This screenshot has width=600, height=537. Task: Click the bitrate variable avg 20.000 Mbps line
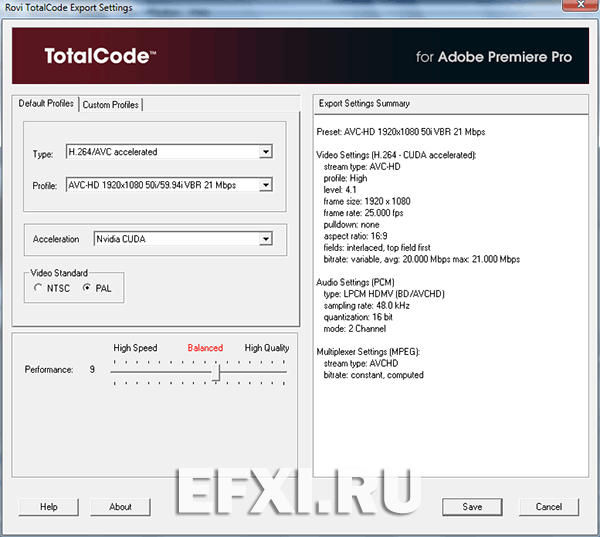[422, 260]
